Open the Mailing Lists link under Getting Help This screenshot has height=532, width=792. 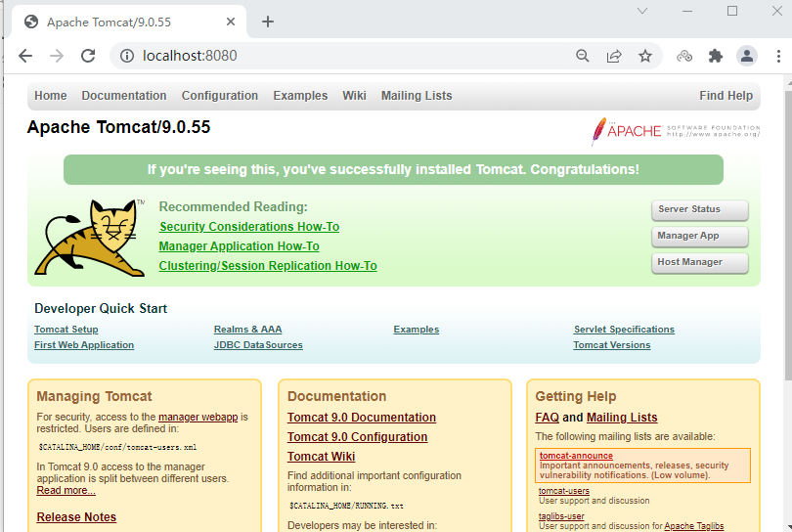[622, 418]
